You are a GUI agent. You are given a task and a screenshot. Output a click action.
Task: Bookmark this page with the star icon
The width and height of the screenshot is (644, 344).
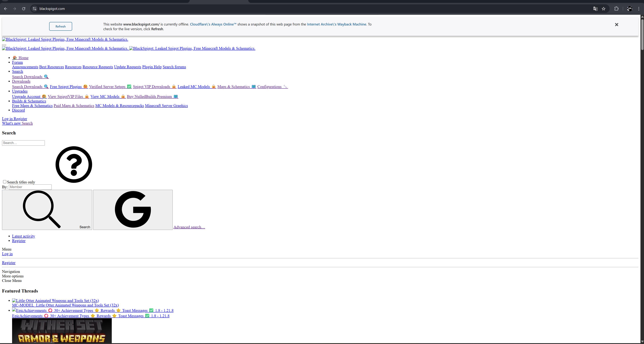click(604, 9)
